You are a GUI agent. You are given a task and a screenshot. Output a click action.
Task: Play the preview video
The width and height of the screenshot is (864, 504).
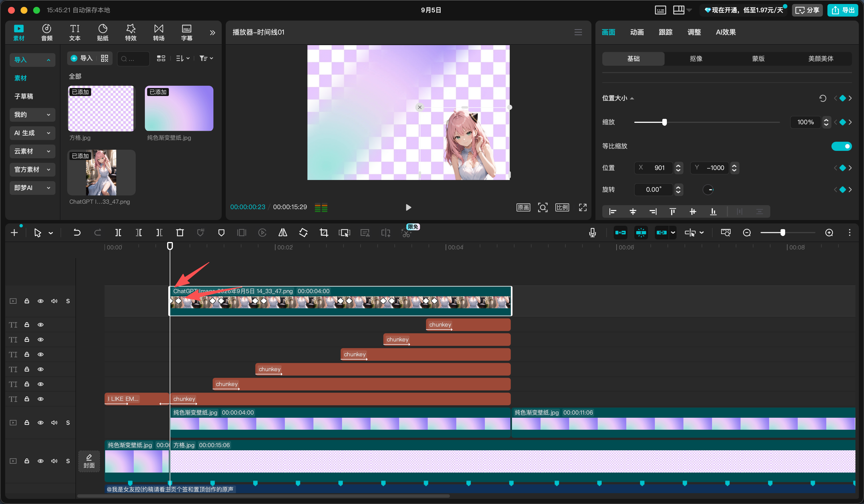pyautogui.click(x=408, y=207)
